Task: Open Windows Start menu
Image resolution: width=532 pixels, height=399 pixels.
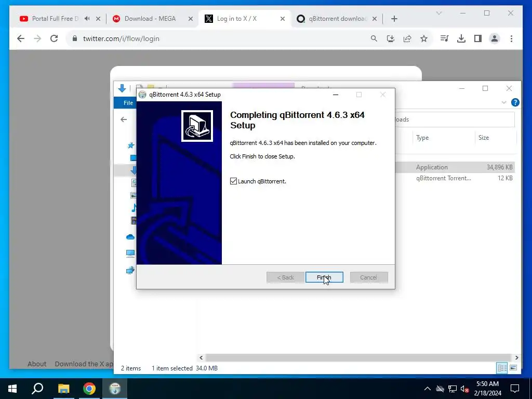Action: 12,389
